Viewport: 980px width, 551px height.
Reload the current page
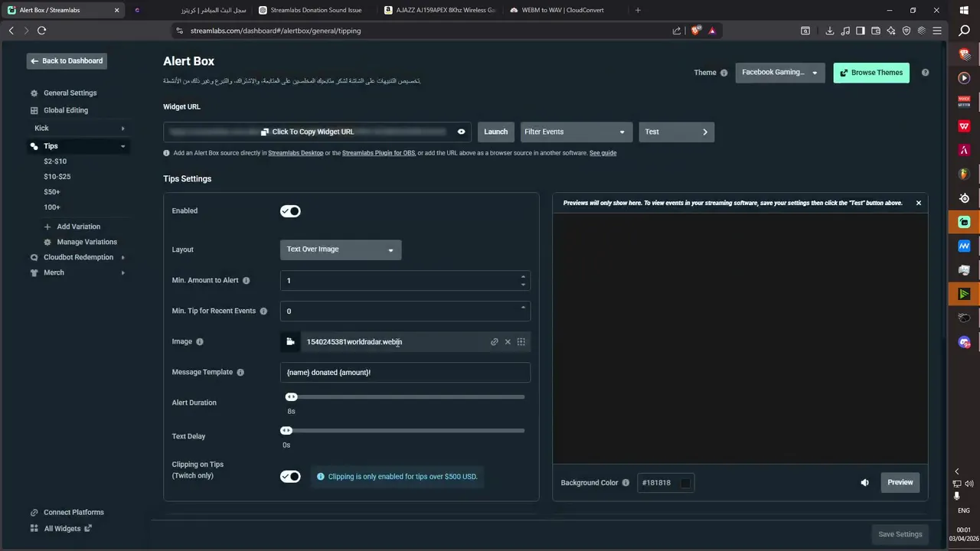[x=41, y=31]
